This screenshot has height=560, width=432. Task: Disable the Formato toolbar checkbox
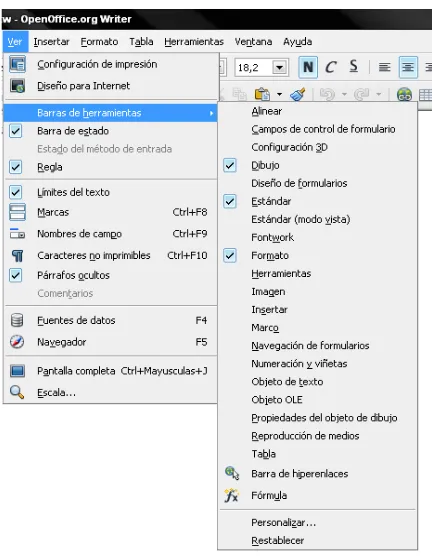coord(230,255)
